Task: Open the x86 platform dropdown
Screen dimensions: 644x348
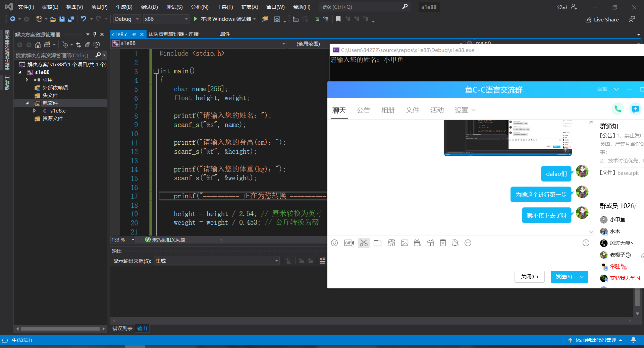Action: 166,19
